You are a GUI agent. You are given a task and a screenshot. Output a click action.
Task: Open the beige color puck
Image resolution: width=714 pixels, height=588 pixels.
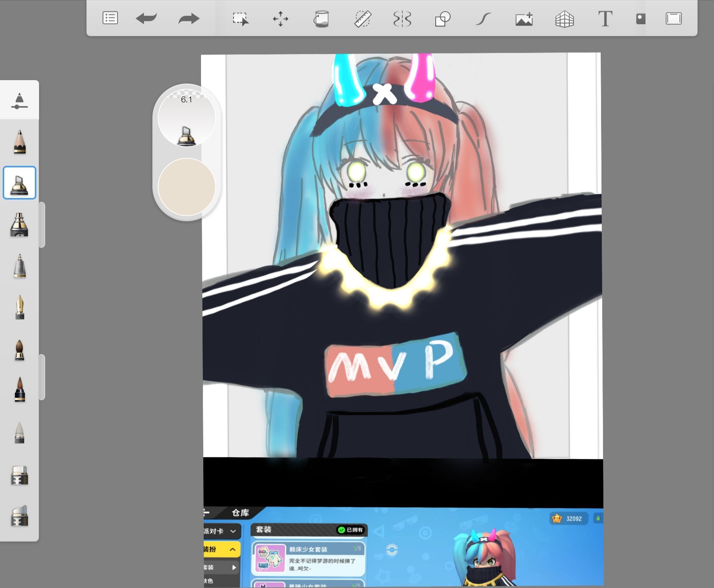pos(186,187)
